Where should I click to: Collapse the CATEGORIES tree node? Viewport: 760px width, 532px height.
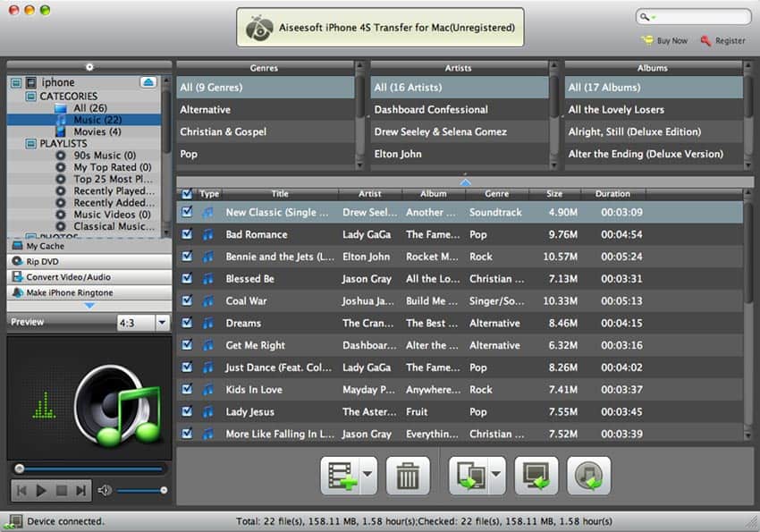pyautogui.click(x=30, y=96)
